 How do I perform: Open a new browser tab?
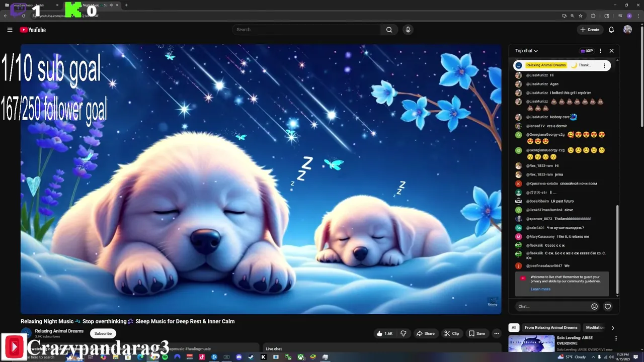pyautogui.click(x=126, y=5)
